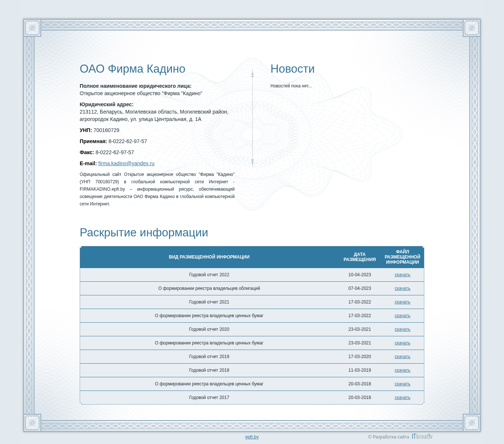Click the Новостей пока нет text
The image size is (504, 444).
click(291, 86)
